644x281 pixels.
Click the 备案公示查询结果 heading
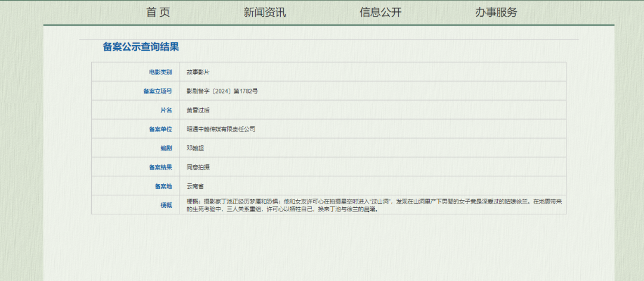pos(141,47)
